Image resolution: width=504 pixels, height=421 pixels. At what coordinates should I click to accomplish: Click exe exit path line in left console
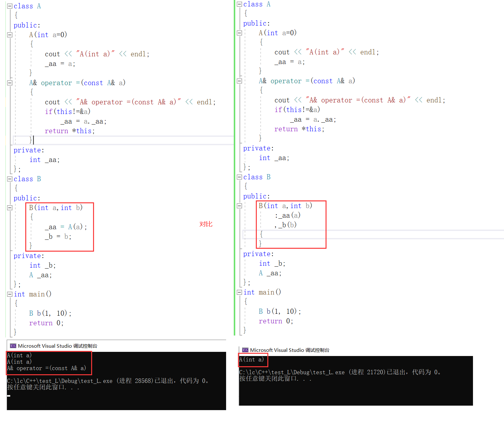(108, 381)
